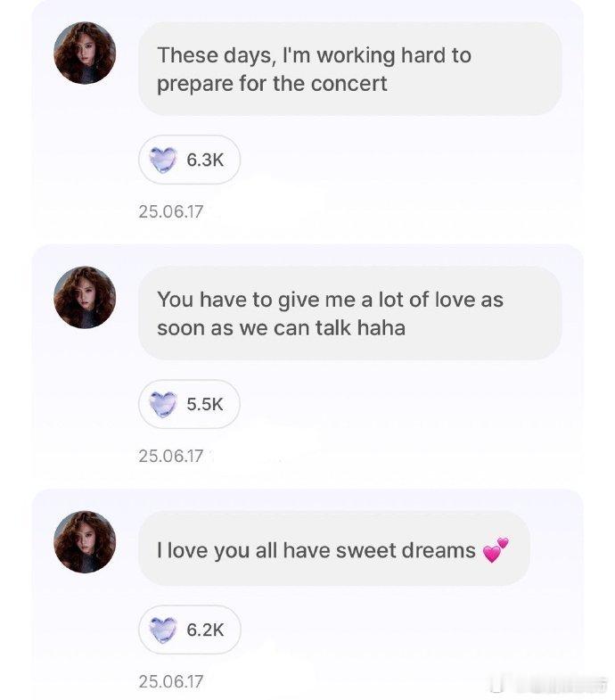615x700 pixels.
Task: Tap the heart icon on the 6.2K reaction
Action: click(x=163, y=630)
